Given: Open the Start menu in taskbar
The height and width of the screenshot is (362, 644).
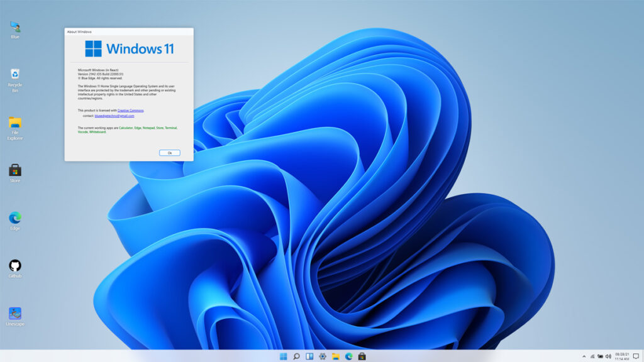Looking at the screenshot, I should [283, 356].
